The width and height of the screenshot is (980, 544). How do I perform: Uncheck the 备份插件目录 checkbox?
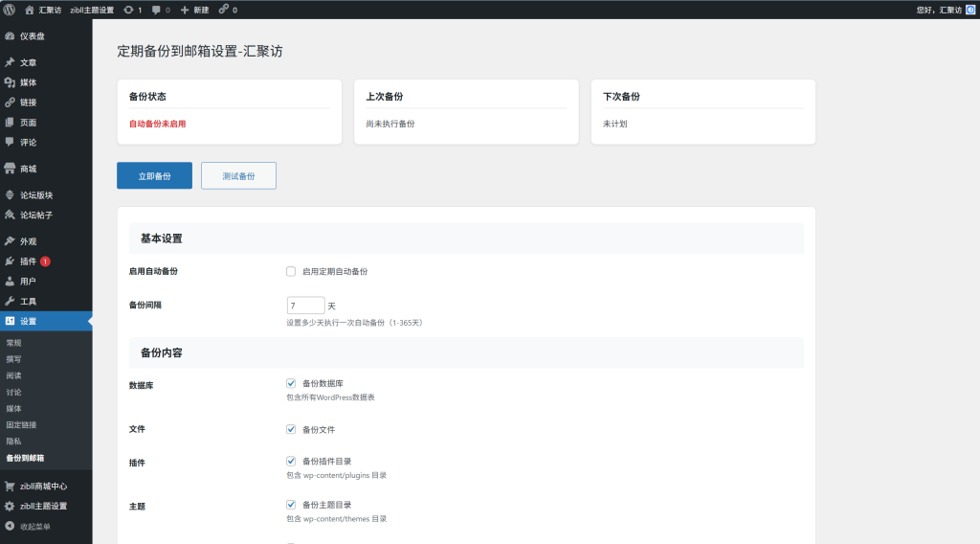pos(291,462)
